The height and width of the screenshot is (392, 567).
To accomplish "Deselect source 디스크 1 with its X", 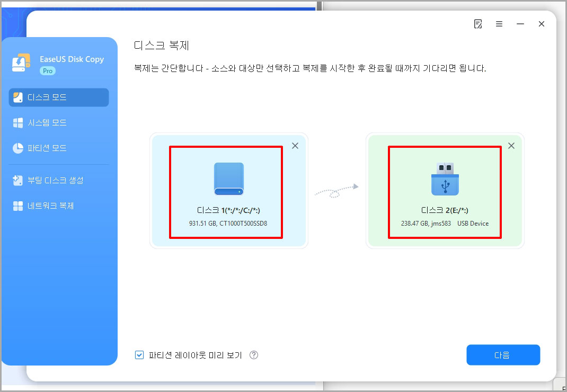I will click(x=295, y=146).
